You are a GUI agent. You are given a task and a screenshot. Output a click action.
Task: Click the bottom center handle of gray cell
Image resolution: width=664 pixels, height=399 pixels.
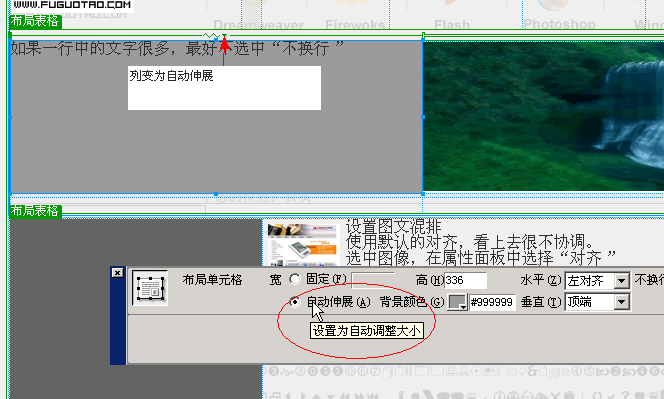[x=216, y=194]
